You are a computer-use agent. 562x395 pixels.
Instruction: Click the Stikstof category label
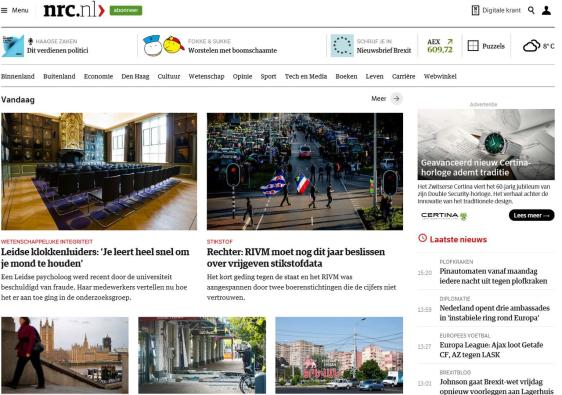pos(220,242)
